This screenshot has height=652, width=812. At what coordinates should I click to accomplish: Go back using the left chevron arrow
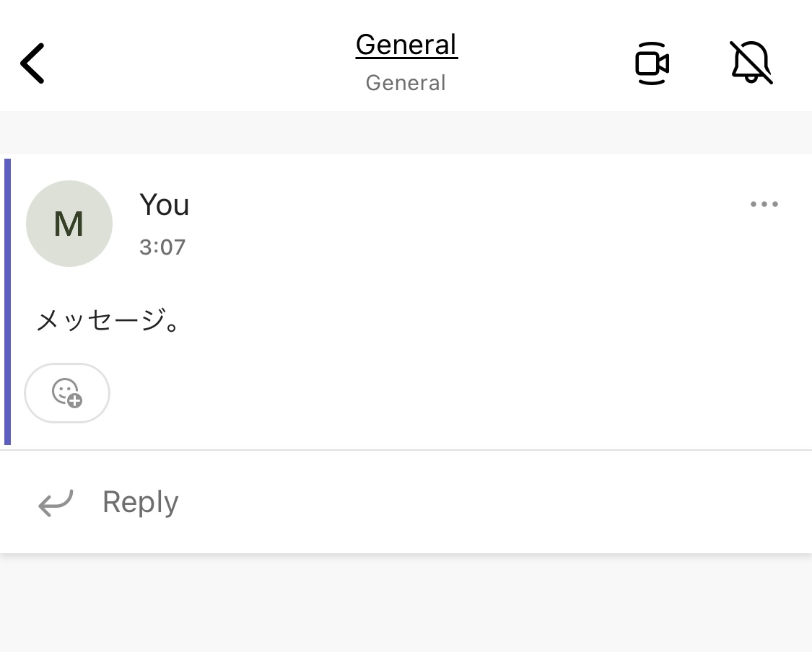pyautogui.click(x=32, y=63)
